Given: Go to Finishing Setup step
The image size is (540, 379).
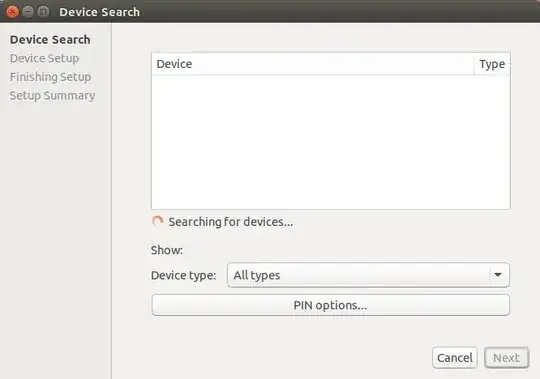Looking at the screenshot, I should click(x=50, y=77).
